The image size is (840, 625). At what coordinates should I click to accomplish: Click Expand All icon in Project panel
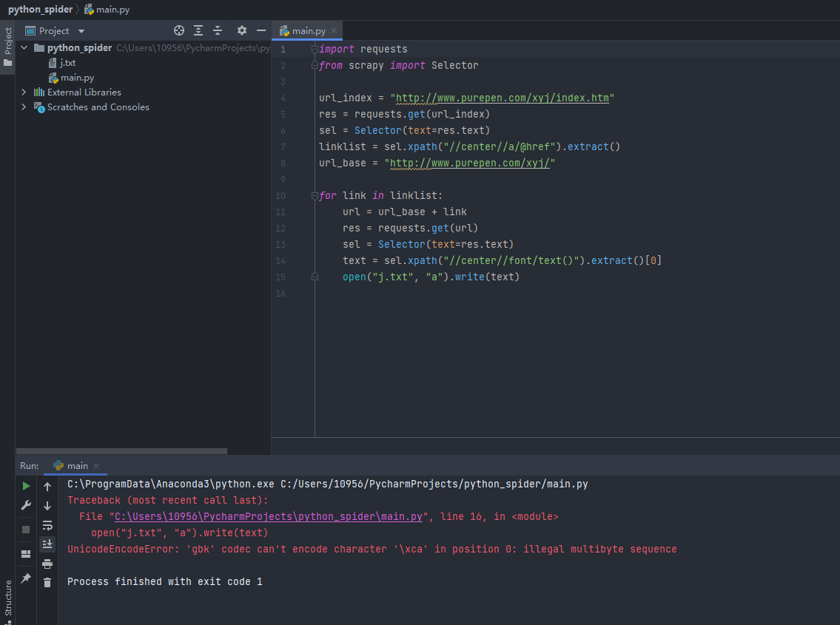tap(198, 30)
